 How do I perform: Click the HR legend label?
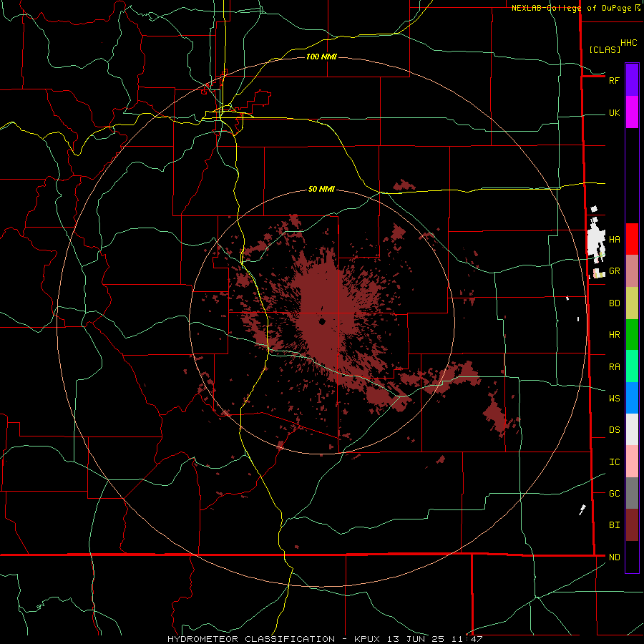(x=614, y=335)
